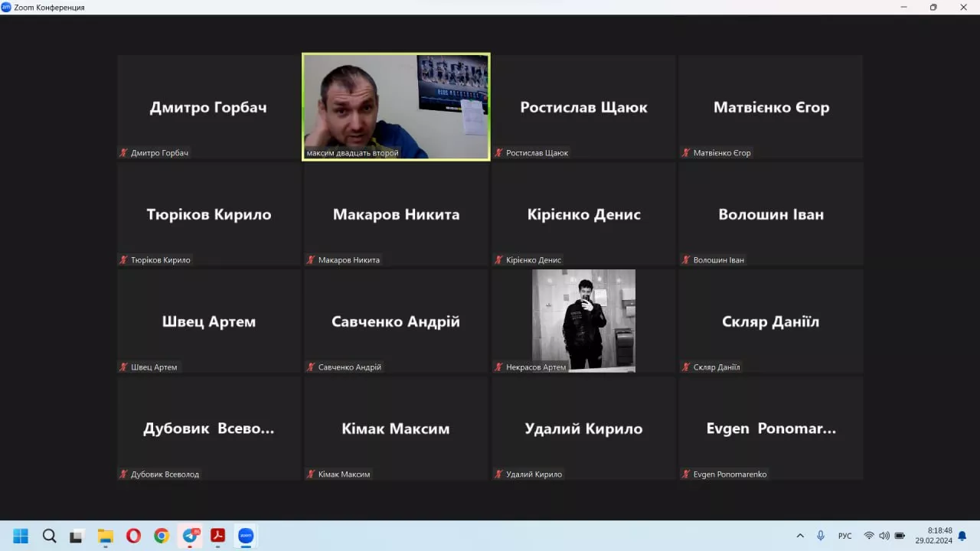The image size is (980, 551).
Task: Open Task View on the taskbar
Action: (x=77, y=536)
